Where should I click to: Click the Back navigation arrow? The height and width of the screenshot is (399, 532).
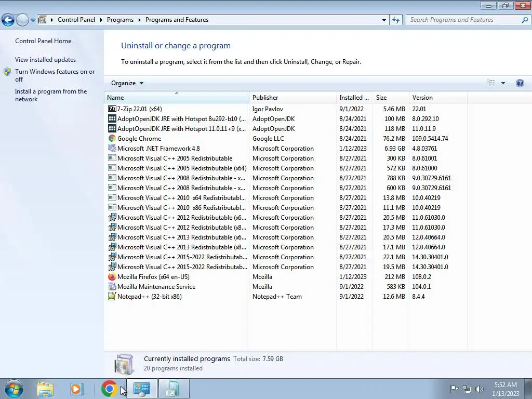pos(8,20)
